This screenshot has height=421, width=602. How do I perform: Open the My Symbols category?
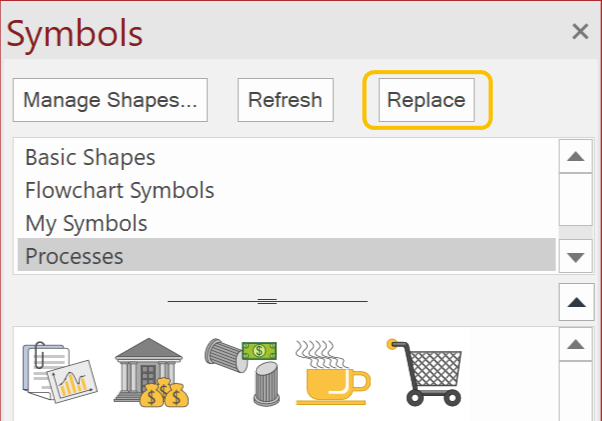click(x=86, y=223)
